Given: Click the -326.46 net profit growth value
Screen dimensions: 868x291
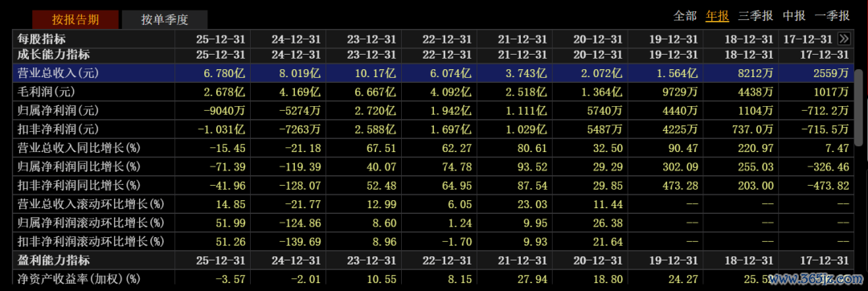Looking at the screenshot, I should pos(829,166).
